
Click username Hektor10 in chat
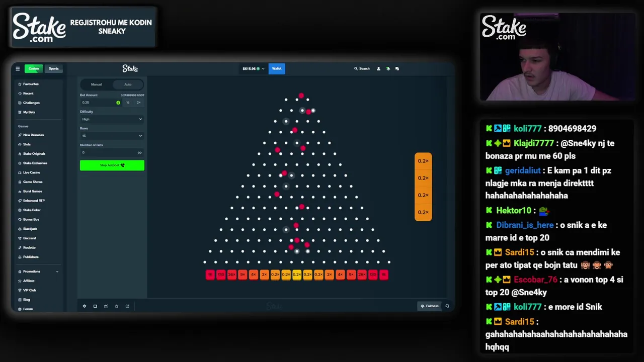(x=514, y=211)
